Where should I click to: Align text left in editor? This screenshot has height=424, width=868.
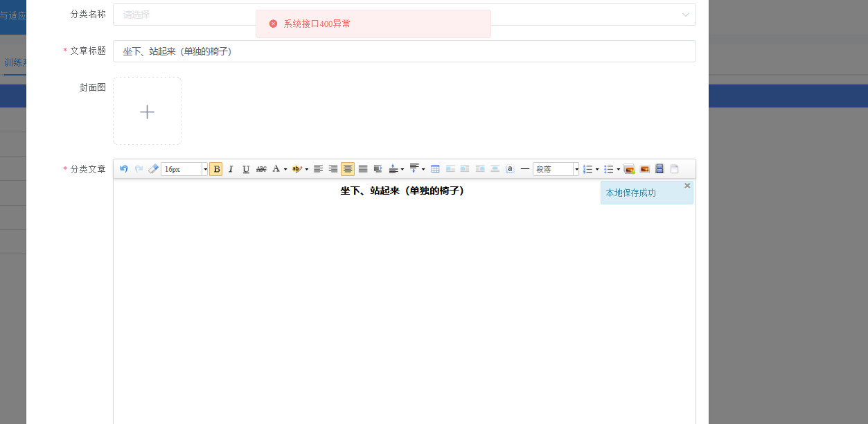tap(318, 169)
